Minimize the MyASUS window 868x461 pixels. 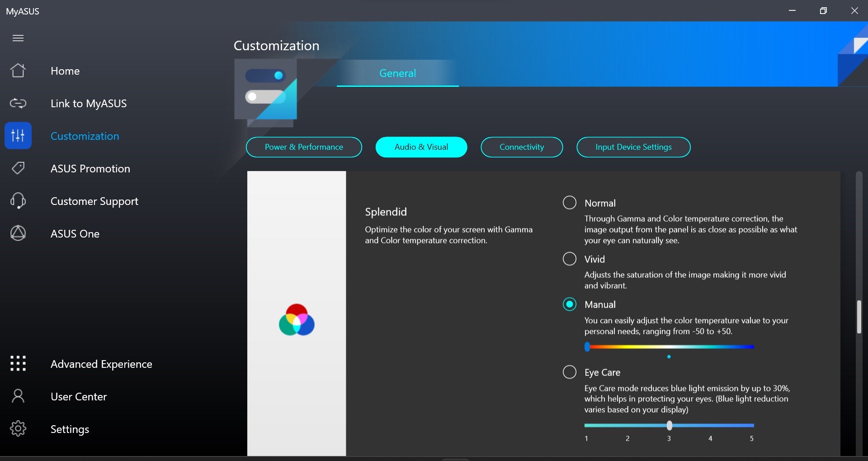792,10
